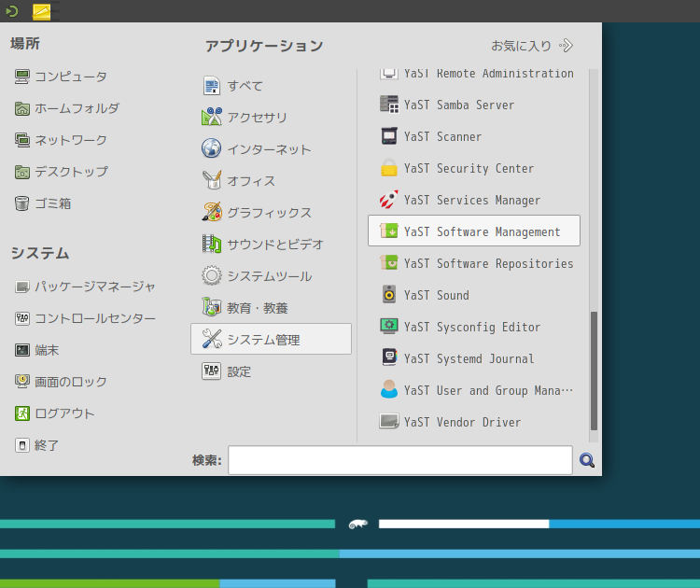
Task: Select the すべて category
Action: coord(271,85)
